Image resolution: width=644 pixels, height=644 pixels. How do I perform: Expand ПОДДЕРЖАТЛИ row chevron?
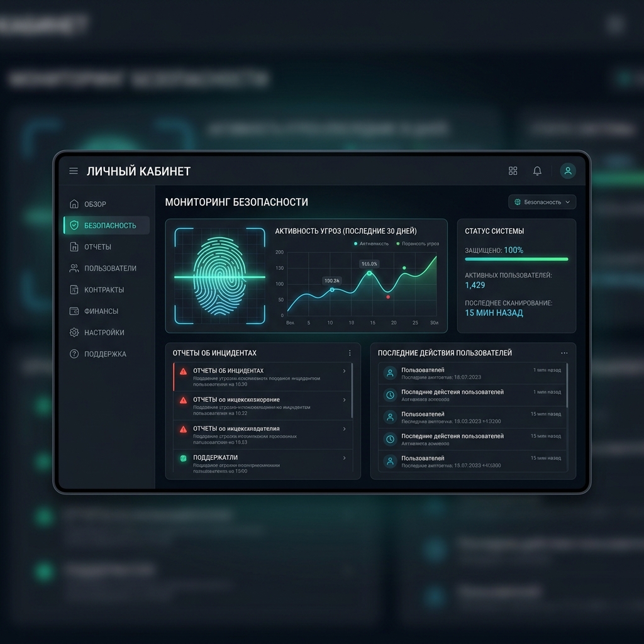click(344, 458)
